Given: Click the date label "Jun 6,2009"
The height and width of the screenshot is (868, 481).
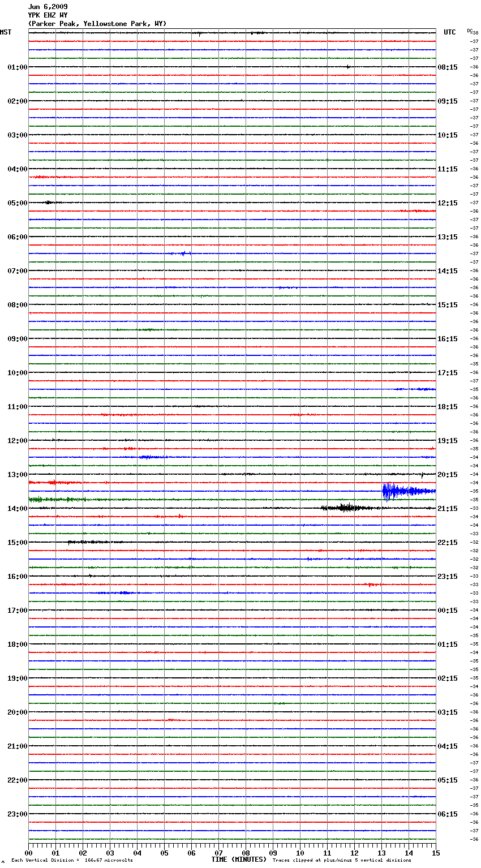Looking at the screenshot, I should [x=48, y=7].
